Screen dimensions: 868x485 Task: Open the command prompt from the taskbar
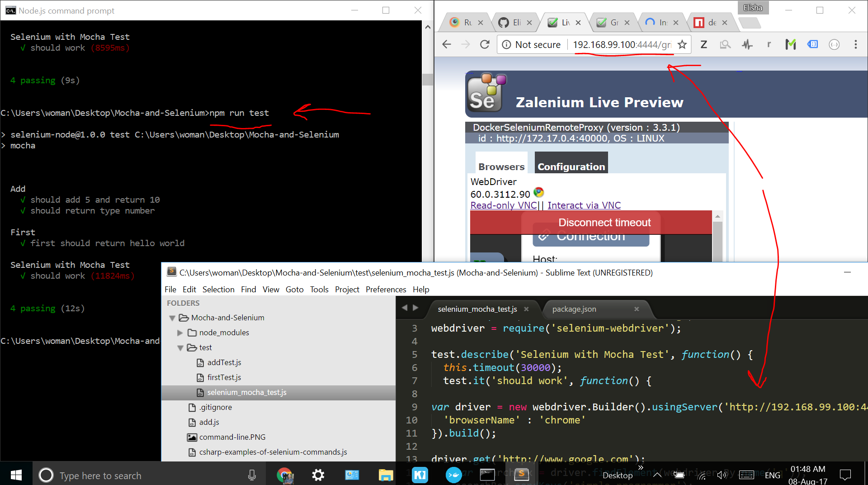(487, 475)
